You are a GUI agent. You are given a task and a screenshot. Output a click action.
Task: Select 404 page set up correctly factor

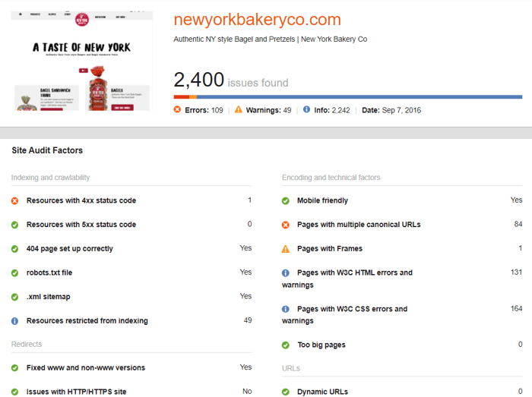(x=70, y=249)
